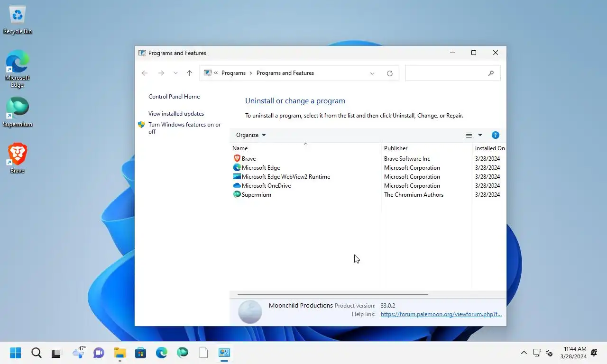Screen dimensions: 607x364
Task: Open the notification center icon
Action: pyautogui.click(x=594, y=353)
